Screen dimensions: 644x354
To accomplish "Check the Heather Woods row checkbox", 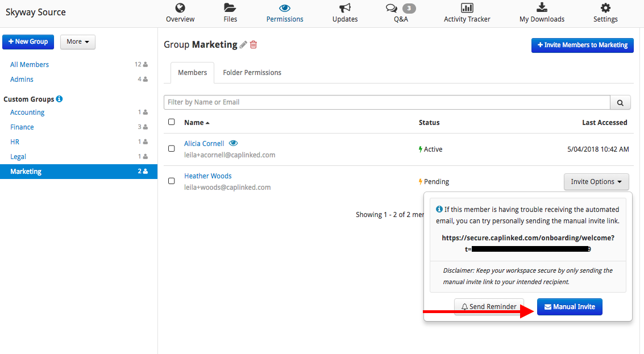I will [171, 181].
